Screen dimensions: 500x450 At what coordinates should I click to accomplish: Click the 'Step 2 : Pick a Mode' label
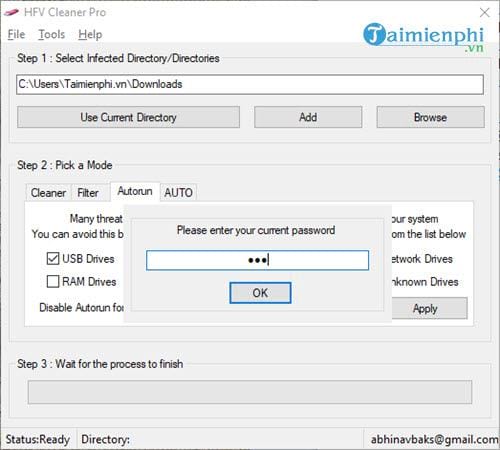[x=65, y=165]
